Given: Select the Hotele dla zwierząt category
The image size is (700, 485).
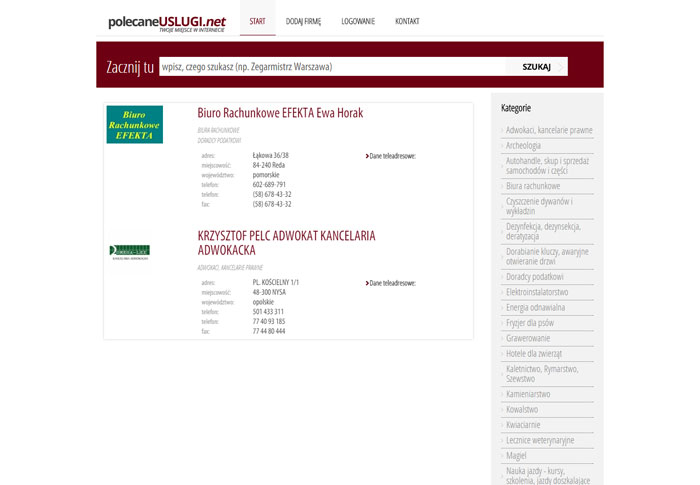Looking at the screenshot, I should pos(534,353).
